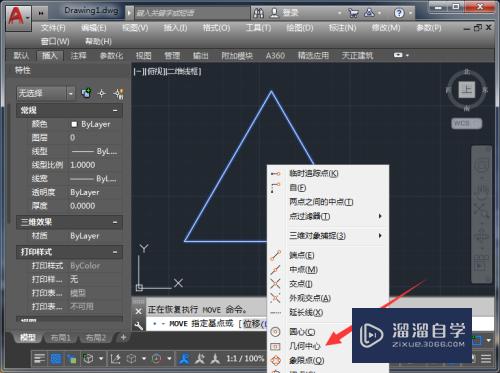Click the Endpoint snap icon in context menu

tap(275, 255)
